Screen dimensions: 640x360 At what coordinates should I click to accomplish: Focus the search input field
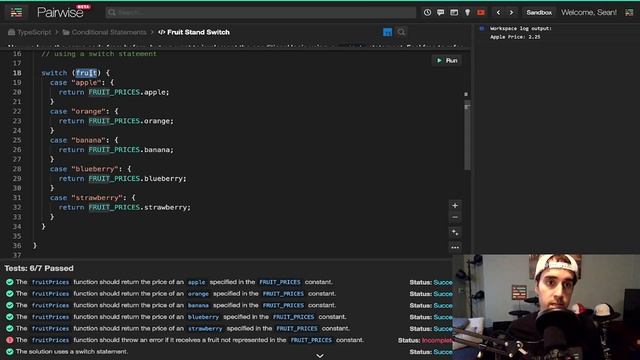click(260, 13)
